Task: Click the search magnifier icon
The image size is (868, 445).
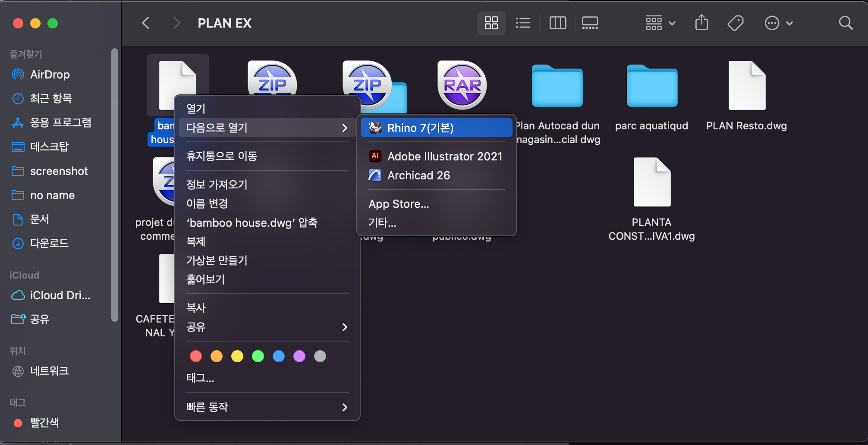Action: (846, 23)
